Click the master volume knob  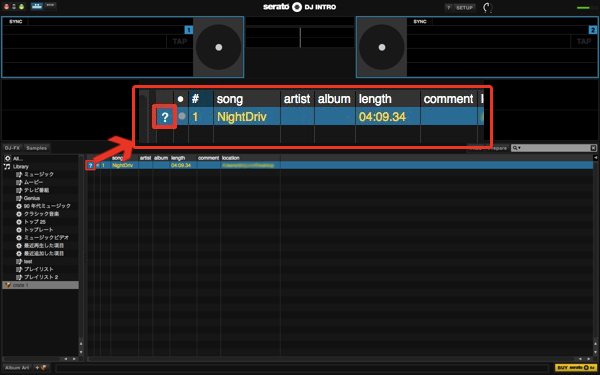(487, 7)
